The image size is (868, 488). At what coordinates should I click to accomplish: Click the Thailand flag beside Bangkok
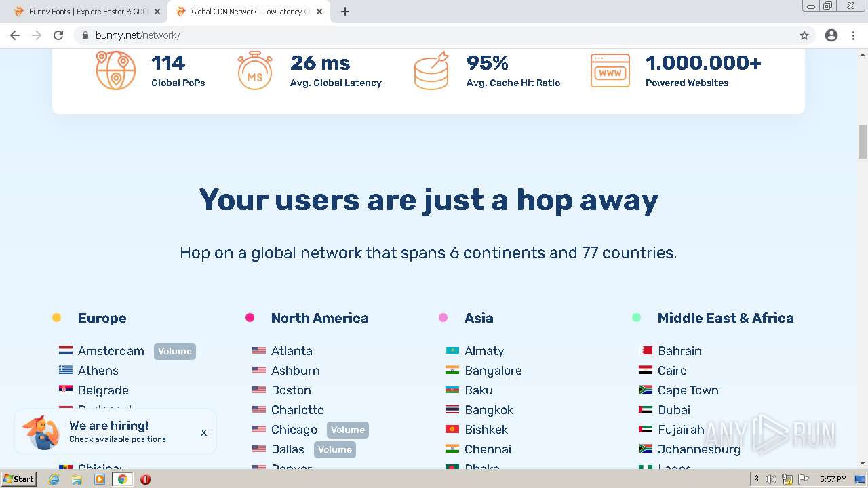click(x=452, y=410)
